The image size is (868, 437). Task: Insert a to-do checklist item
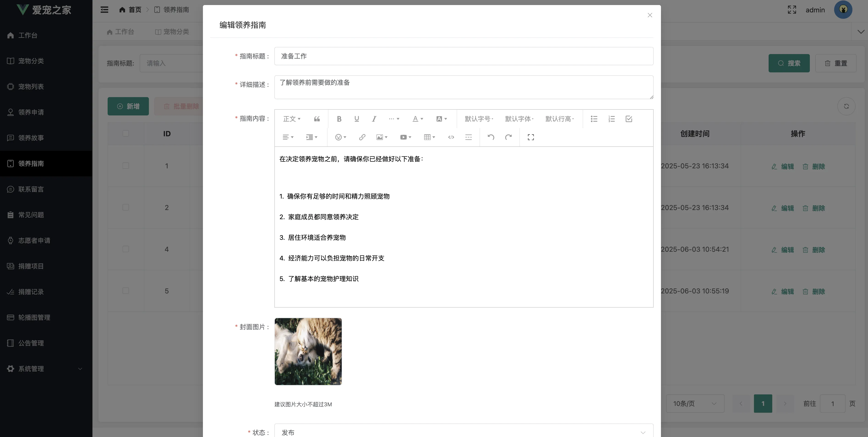629,119
